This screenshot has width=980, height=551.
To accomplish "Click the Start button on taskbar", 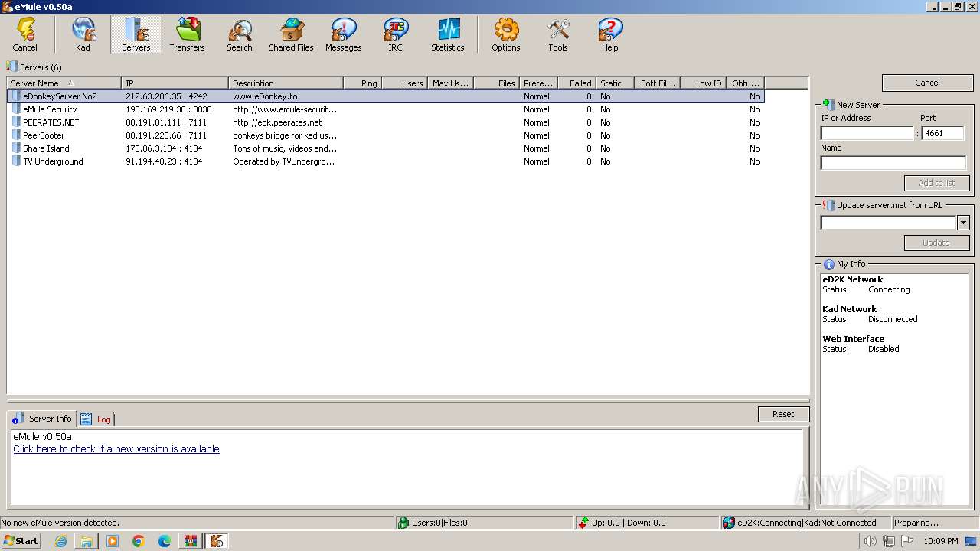I will click(x=21, y=541).
